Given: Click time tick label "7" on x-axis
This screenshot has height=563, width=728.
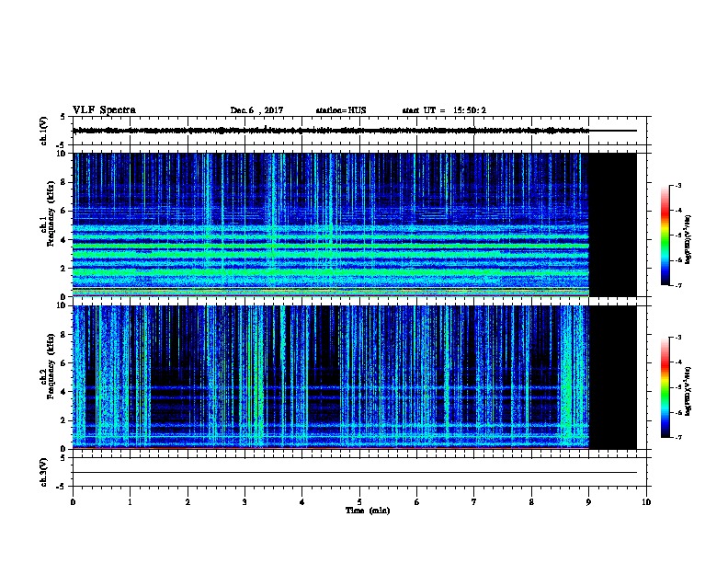Looking at the screenshot, I should 474,502.
